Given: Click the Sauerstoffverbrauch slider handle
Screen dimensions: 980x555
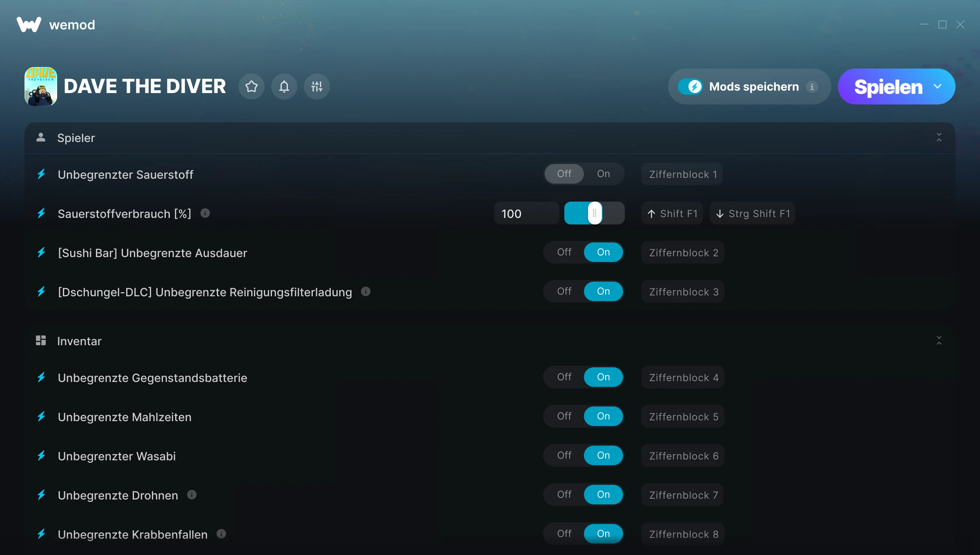Looking at the screenshot, I should pyautogui.click(x=595, y=213).
